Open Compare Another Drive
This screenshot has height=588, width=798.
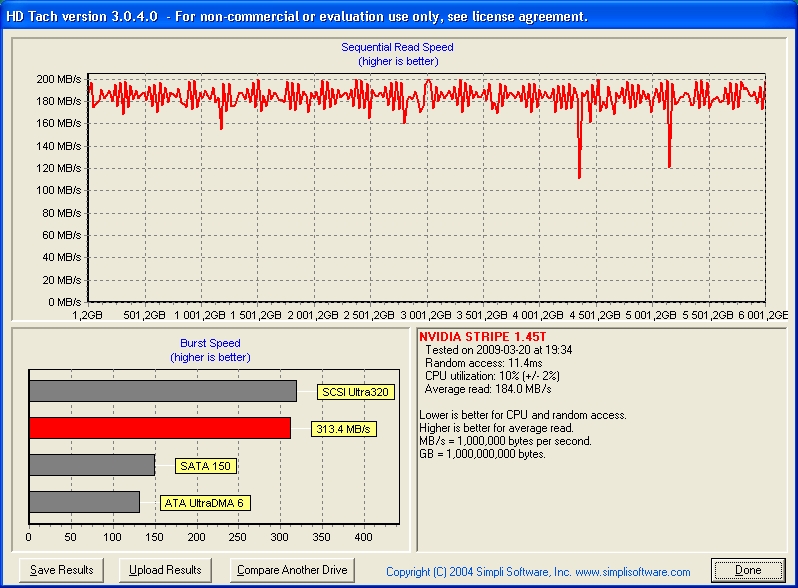(x=292, y=570)
